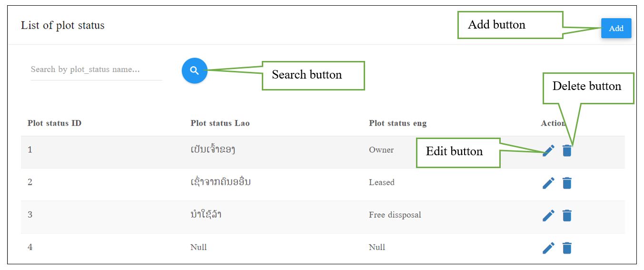Viewport: 644px width, 270px height.
Task: Edit the Leased plot status row
Action: pos(549,183)
